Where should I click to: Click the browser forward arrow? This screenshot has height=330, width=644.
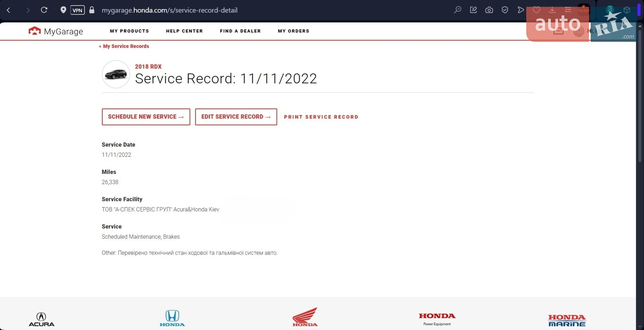(28, 10)
